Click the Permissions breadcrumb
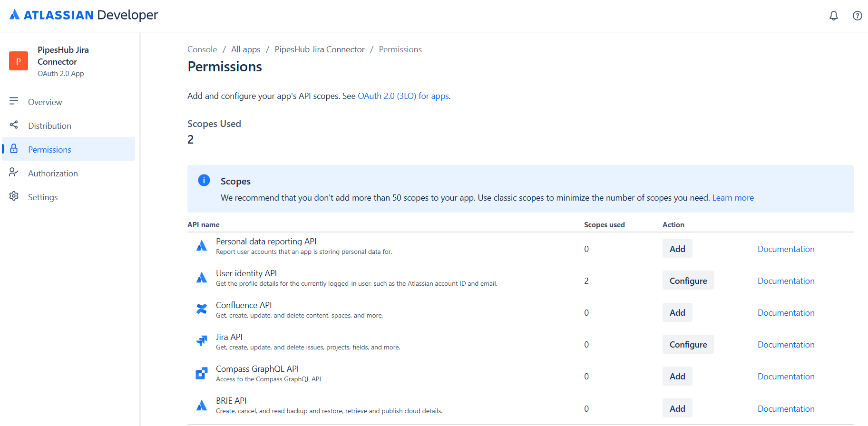The height and width of the screenshot is (426, 868). [400, 49]
